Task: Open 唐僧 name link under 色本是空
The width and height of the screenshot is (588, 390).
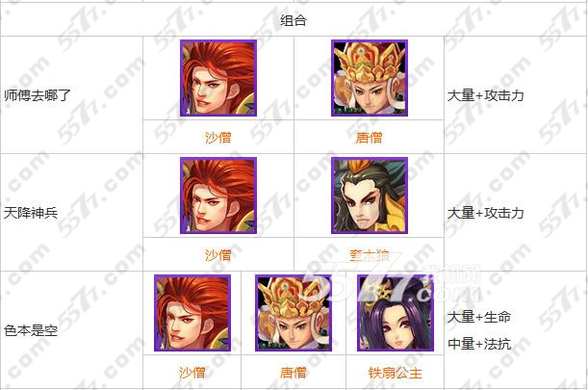Action: 294,373
